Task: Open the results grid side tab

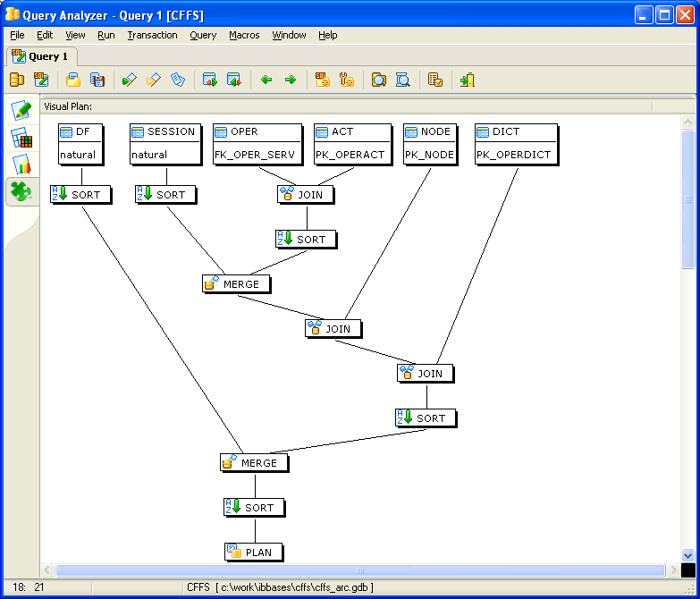Action: pyautogui.click(x=21, y=138)
